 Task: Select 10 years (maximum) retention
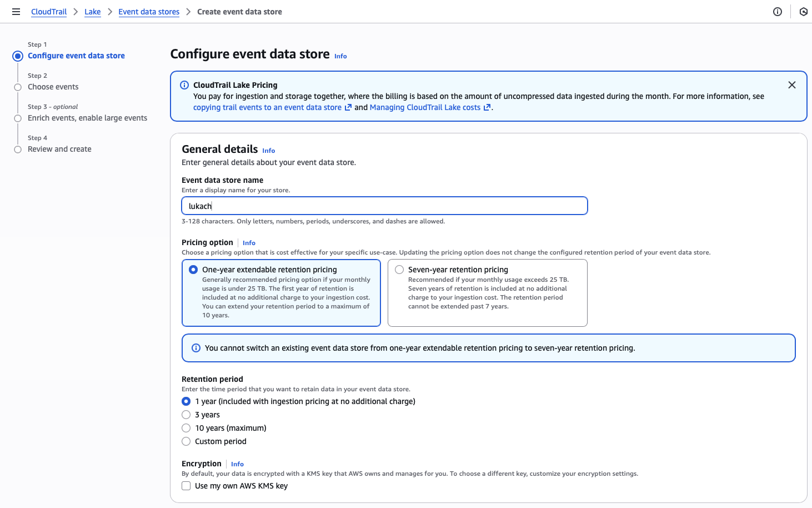pos(186,428)
